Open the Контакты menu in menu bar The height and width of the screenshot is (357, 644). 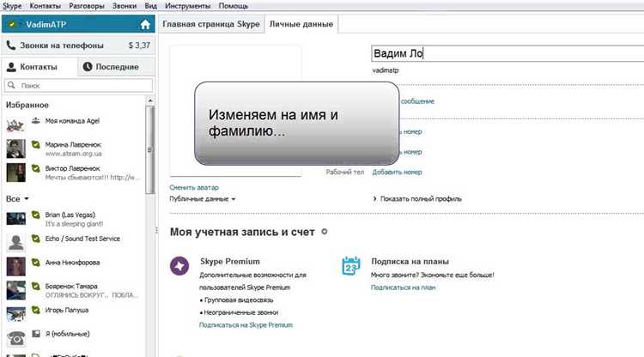[x=46, y=6]
